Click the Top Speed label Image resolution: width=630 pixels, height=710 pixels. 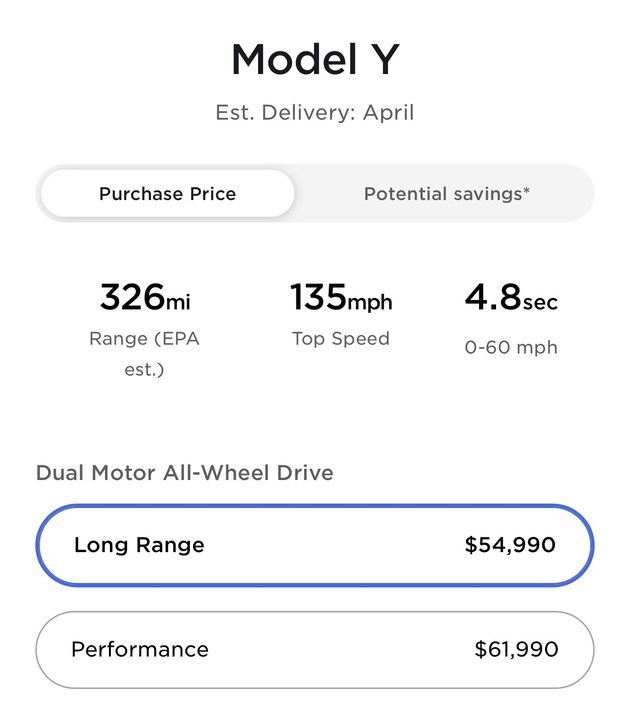[x=341, y=339]
